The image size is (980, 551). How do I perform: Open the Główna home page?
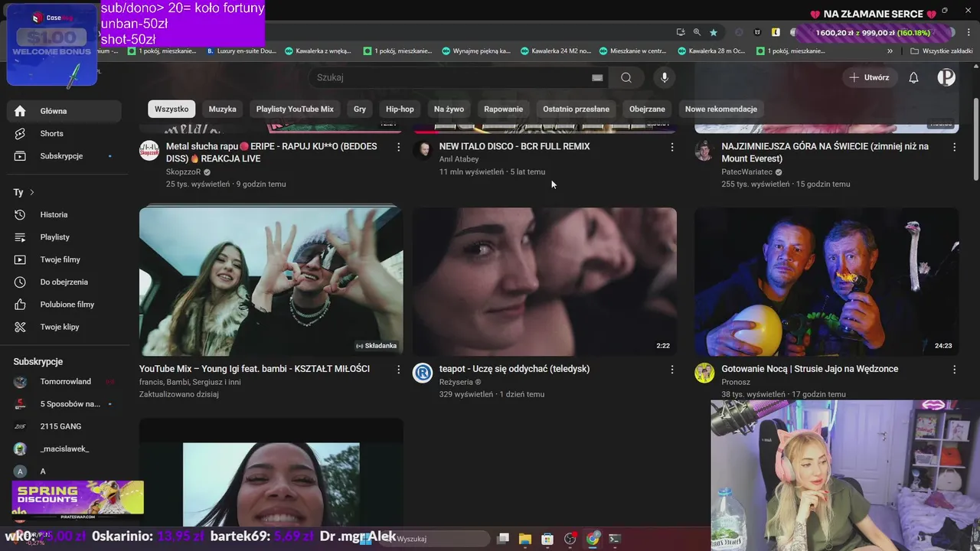[64, 111]
